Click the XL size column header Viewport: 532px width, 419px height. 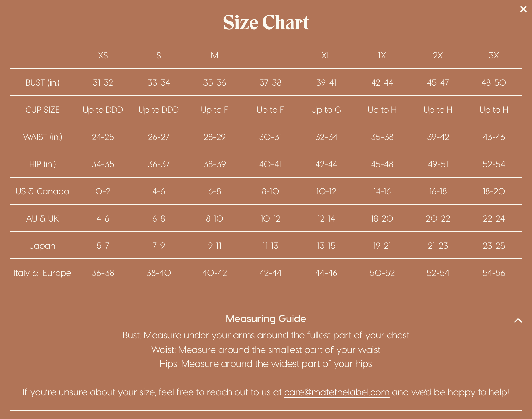(x=326, y=56)
